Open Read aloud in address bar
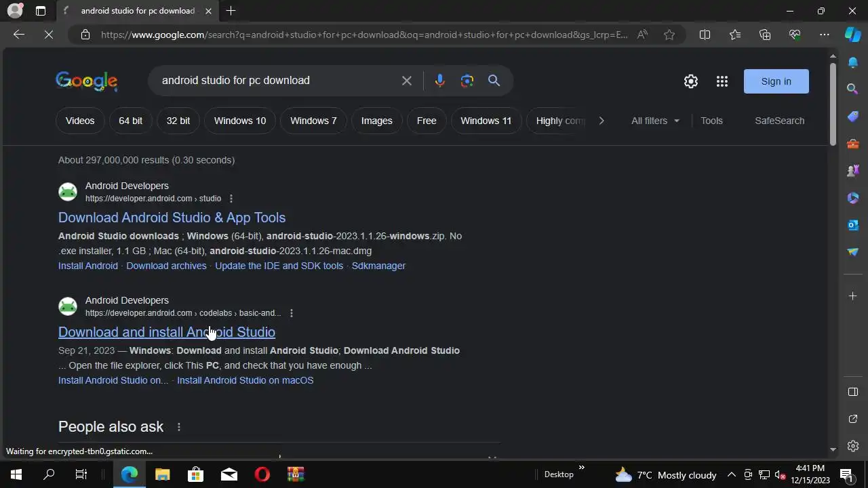 pyautogui.click(x=642, y=35)
